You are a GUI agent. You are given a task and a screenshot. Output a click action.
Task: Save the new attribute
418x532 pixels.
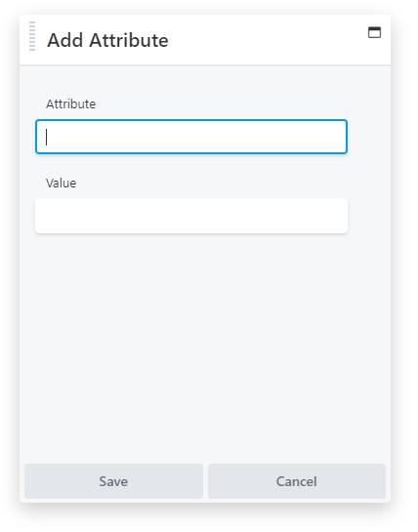tap(113, 481)
